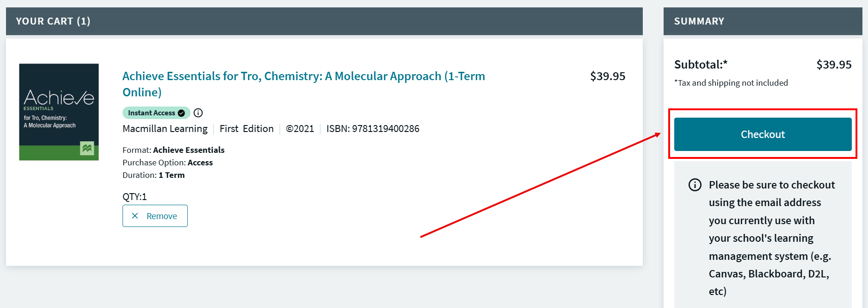Viewport: 868px width, 308px height.
Task: Click the Instant Access badge label
Action: pyautogui.click(x=151, y=113)
